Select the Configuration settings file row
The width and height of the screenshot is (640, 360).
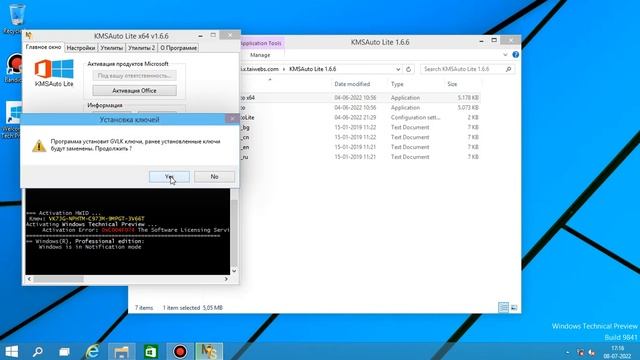tap(360, 118)
